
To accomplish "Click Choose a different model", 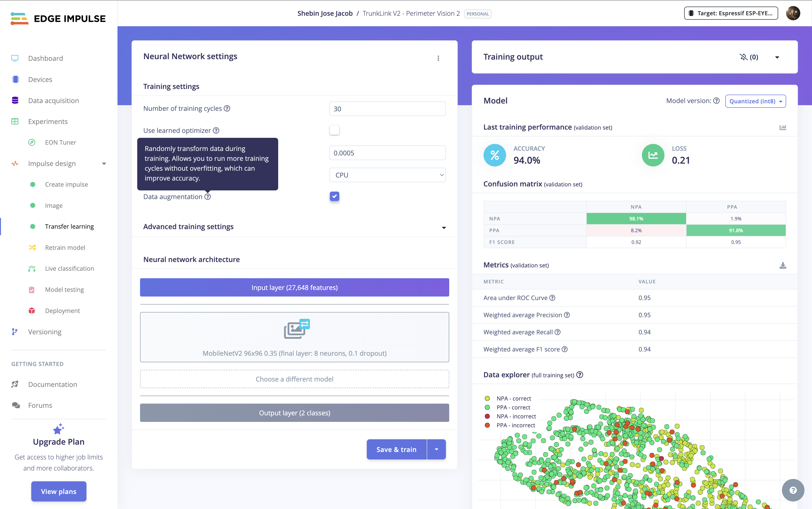I will [294, 379].
